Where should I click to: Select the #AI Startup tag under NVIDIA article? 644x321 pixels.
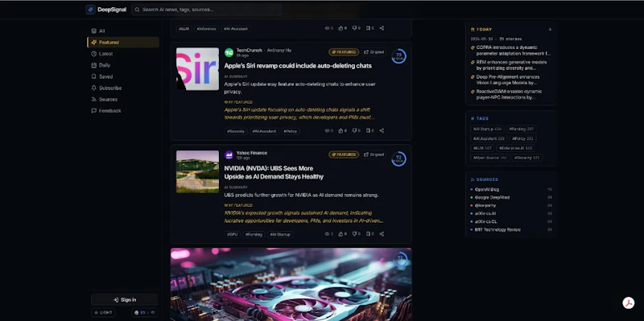pos(280,234)
